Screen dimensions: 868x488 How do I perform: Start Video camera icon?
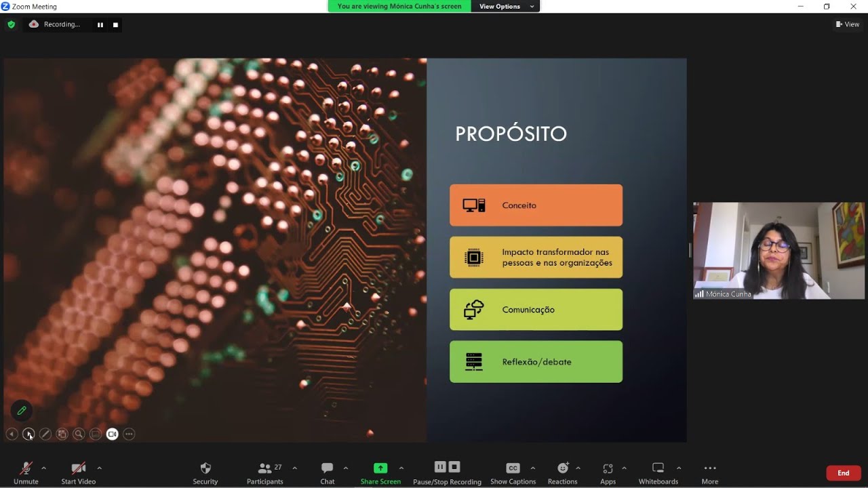(x=79, y=468)
